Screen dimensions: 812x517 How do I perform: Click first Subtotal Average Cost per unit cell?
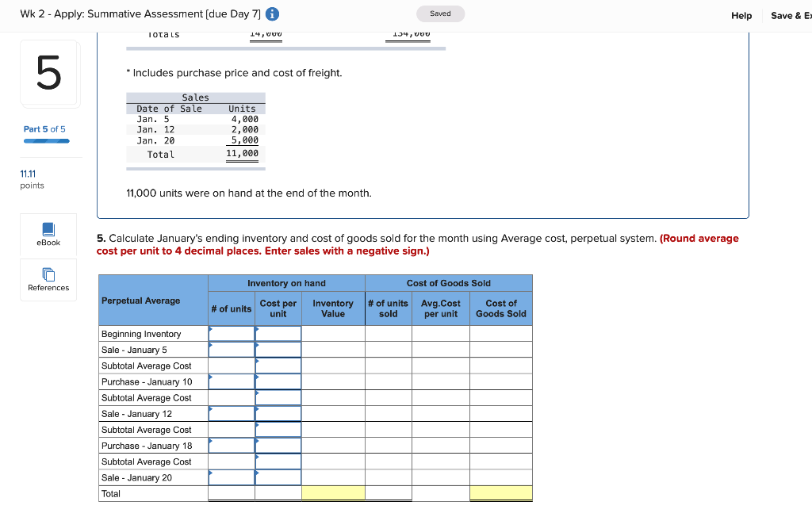[278, 366]
